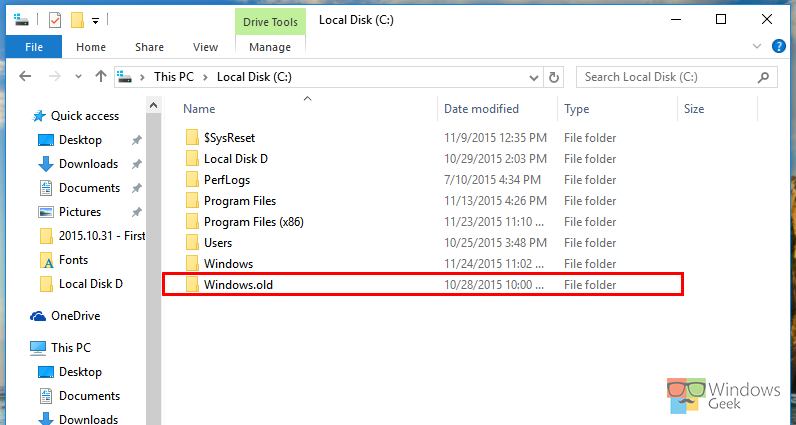Click the OneDrive cloud icon in sidebar
This screenshot has width=796, height=425.
tap(38, 316)
